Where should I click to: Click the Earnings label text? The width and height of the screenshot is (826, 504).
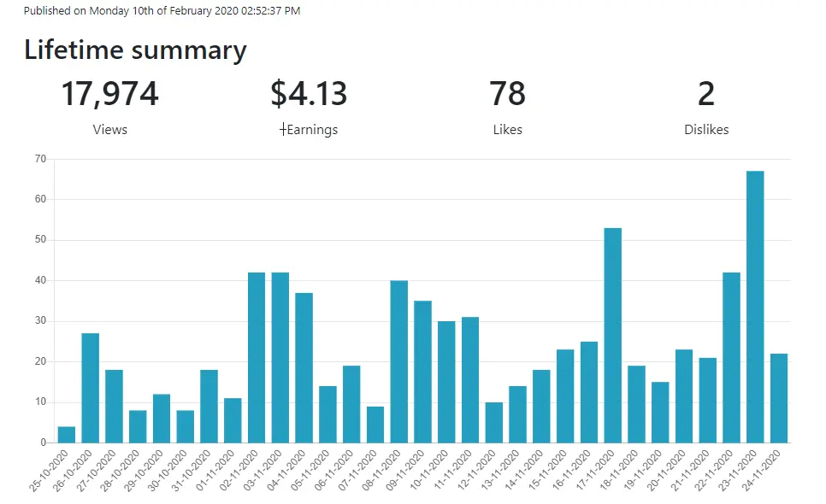click(x=312, y=130)
